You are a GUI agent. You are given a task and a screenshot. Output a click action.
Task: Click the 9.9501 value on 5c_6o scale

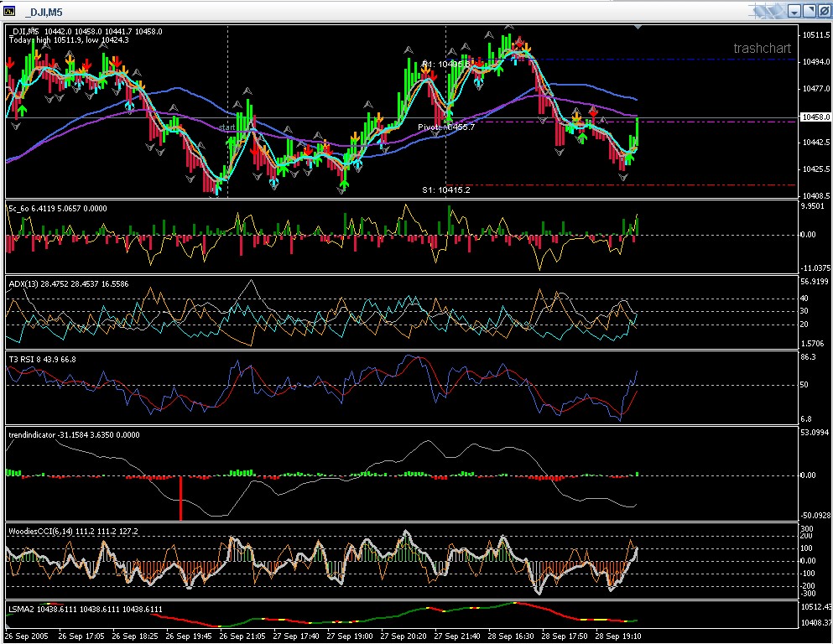click(812, 206)
